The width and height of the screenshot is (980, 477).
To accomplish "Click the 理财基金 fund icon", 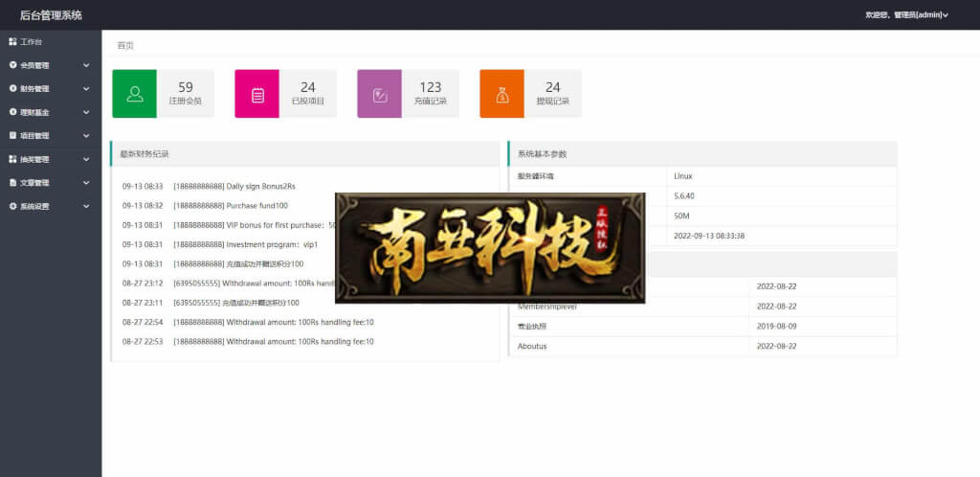I will pyautogui.click(x=12, y=112).
